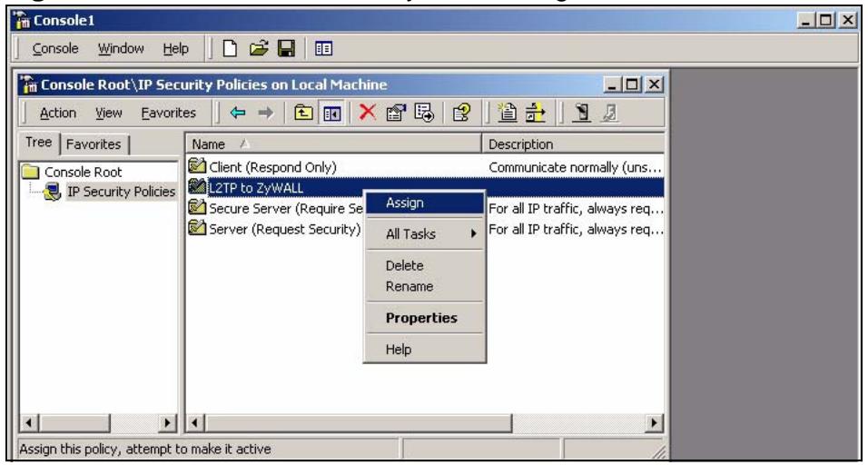Click the Server (Request Security) policy icon
This screenshot has width=868, height=465.
(x=196, y=228)
